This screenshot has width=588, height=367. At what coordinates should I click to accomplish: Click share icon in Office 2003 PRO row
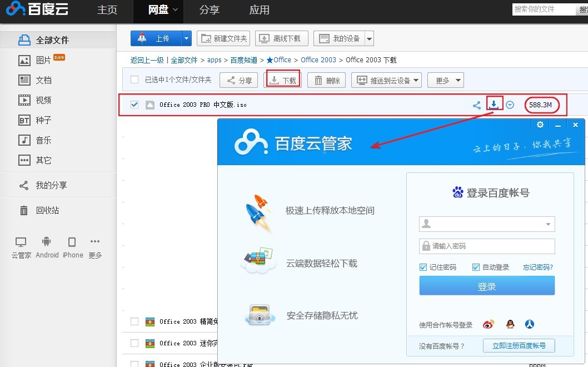click(477, 105)
